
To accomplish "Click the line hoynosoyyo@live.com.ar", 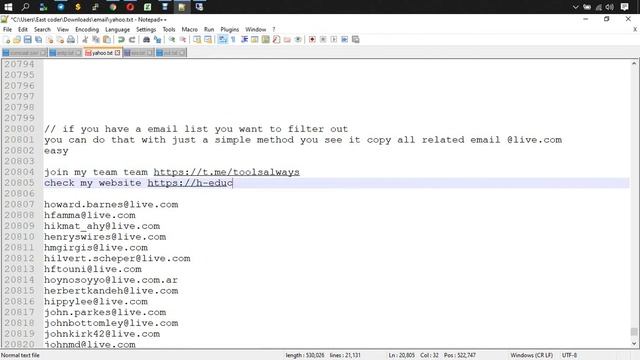I will (x=111, y=280).
